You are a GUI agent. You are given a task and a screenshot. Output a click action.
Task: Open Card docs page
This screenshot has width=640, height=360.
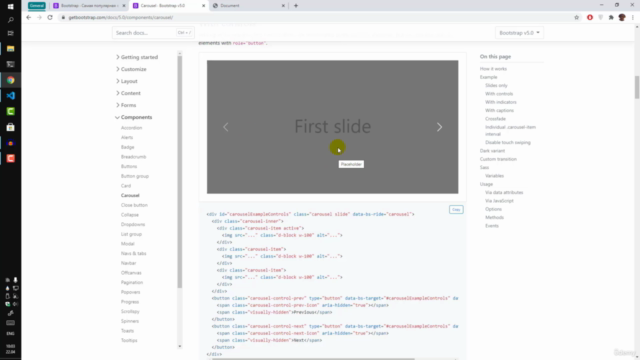tap(126, 186)
